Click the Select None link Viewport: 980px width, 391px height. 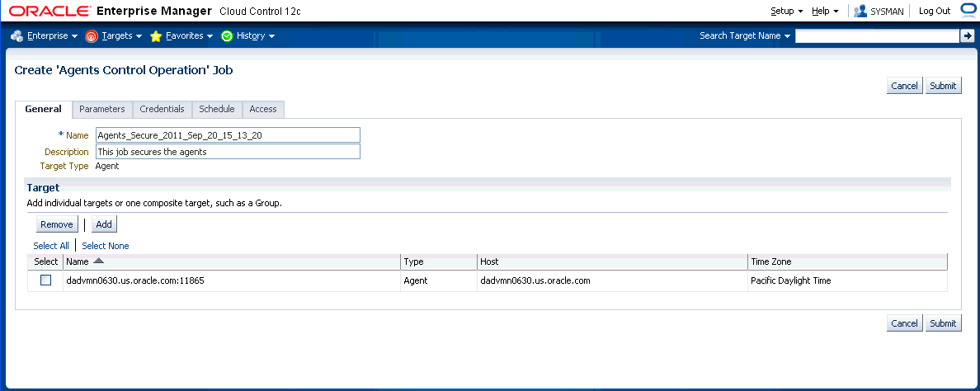[x=106, y=246]
